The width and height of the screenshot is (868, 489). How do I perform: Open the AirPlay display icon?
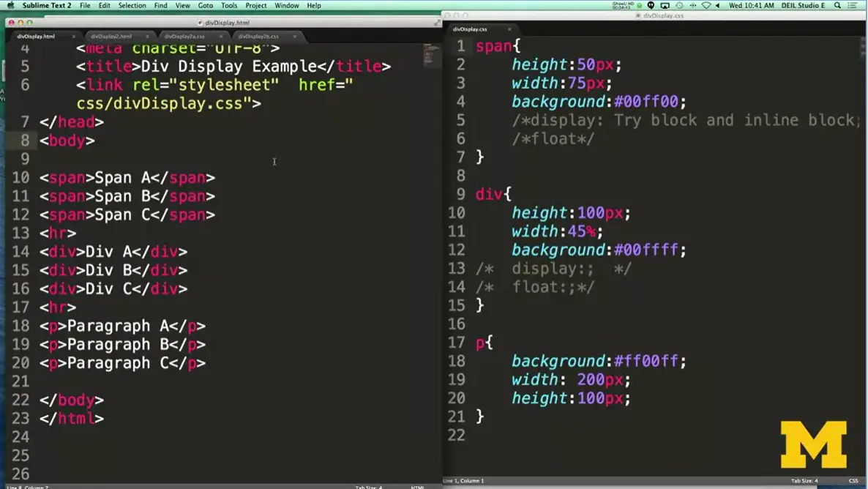[x=665, y=5]
